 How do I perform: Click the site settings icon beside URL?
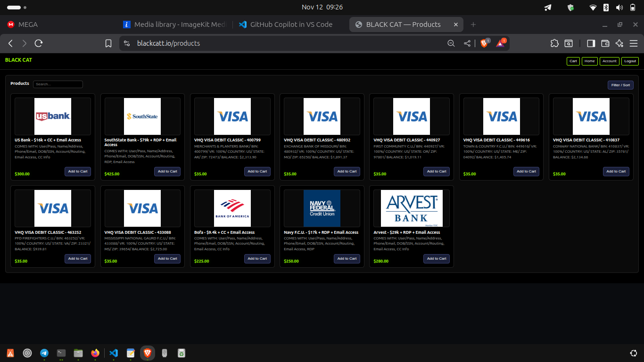point(126,43)
